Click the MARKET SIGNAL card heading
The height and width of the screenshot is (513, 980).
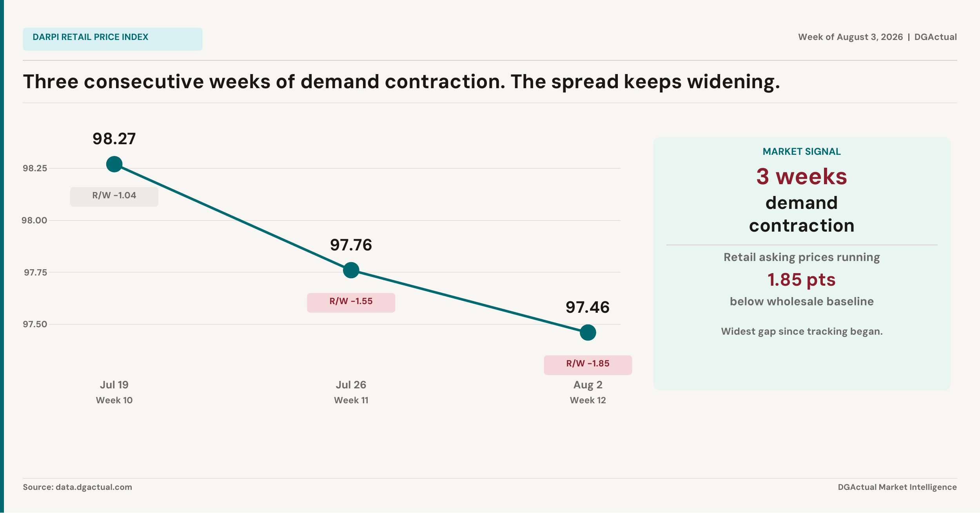[x=802, y=152]
